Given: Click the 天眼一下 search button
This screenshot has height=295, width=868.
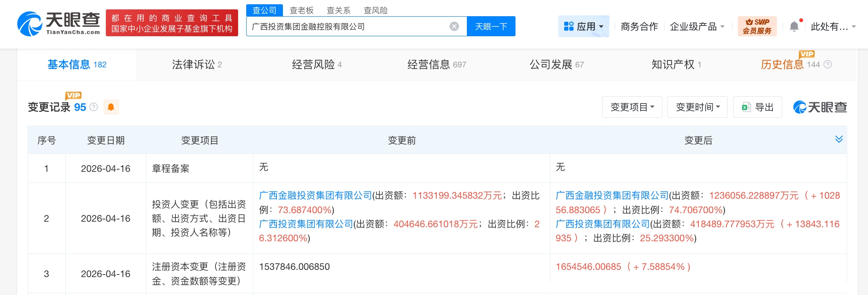Looking at the screenshot, I should (x=491, y=26).
